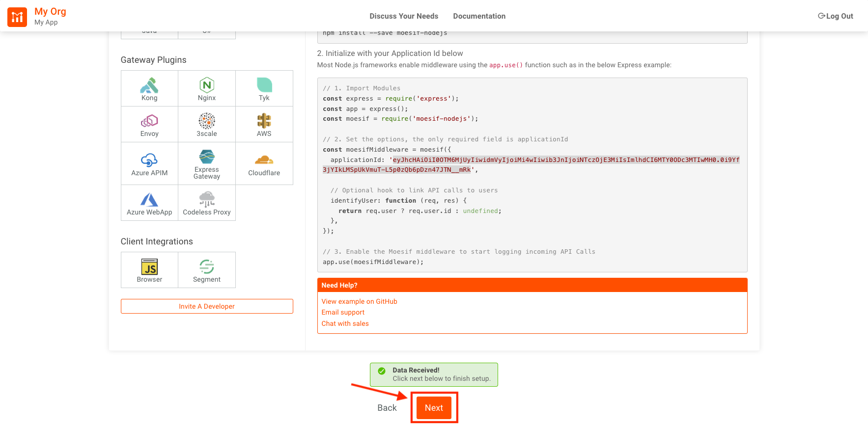Choose the Nginx plugin tile
The image size is (868, 425).
[x=207, y=89]
